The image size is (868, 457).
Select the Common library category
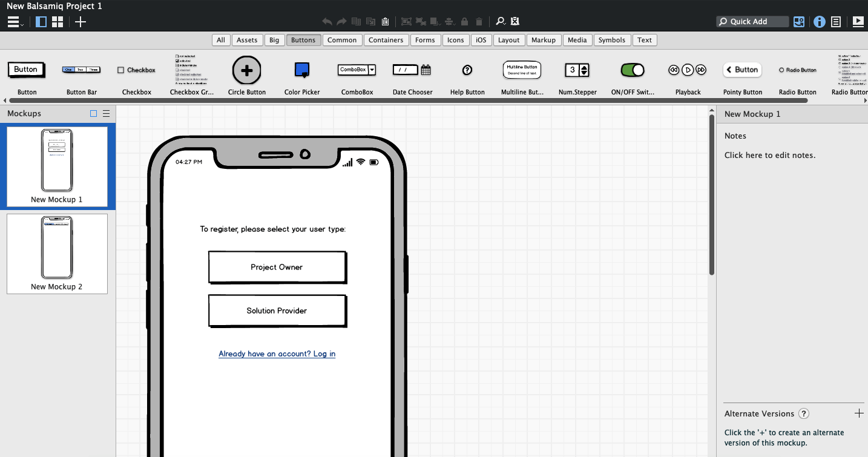(x=342, y=40)
